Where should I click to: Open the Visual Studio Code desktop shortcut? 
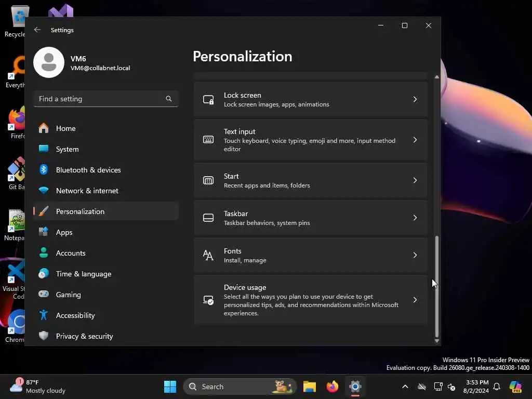[x=14, y=279]
